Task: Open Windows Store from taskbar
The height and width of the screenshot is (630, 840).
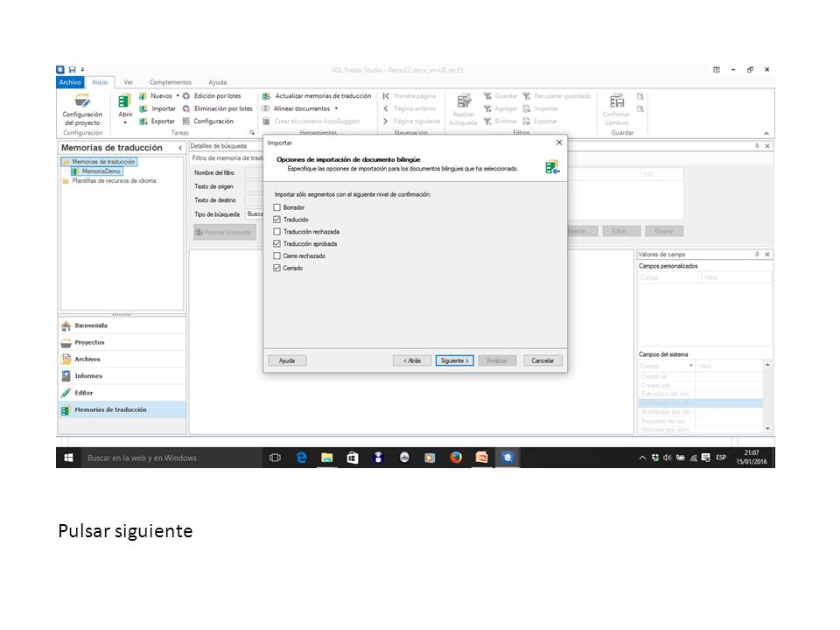Action: (353, 458)
